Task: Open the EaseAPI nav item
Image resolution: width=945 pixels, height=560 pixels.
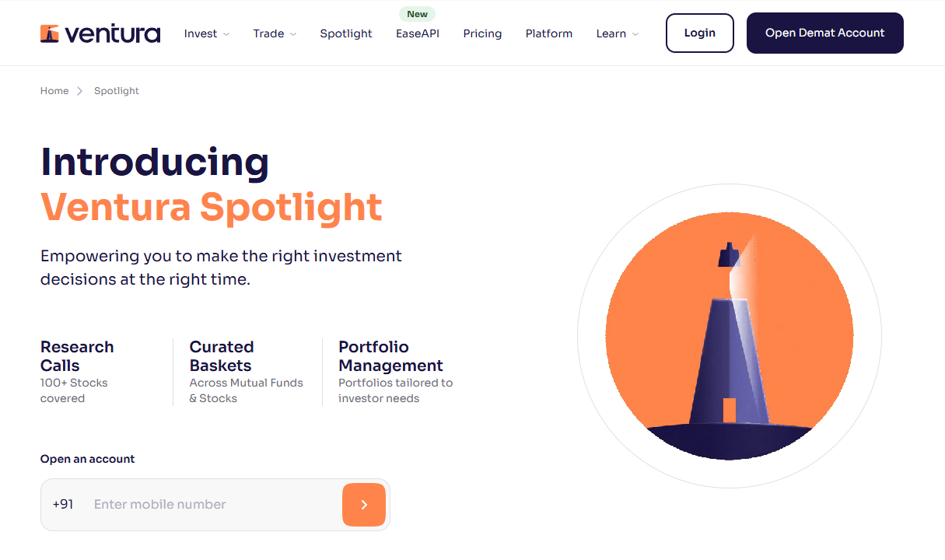Action: 418,33
